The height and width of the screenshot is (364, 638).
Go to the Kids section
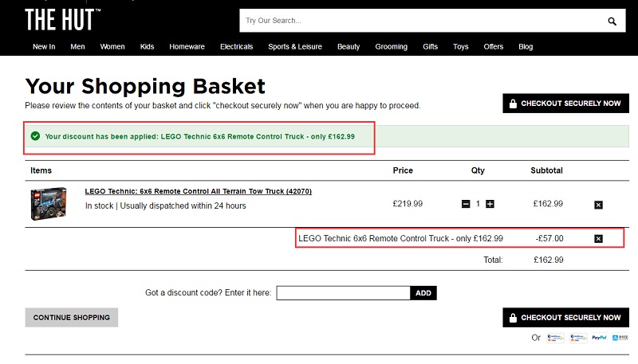(147, 47)
